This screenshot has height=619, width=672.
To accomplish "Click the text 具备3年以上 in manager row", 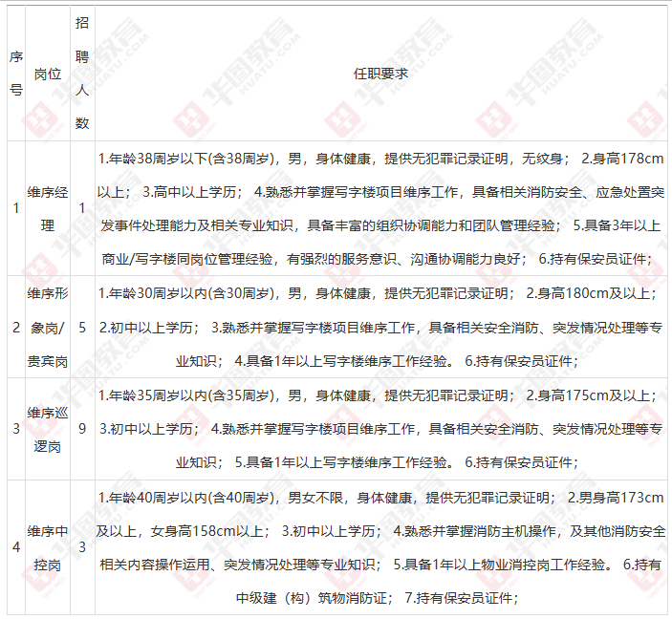I will coord(622,225).
